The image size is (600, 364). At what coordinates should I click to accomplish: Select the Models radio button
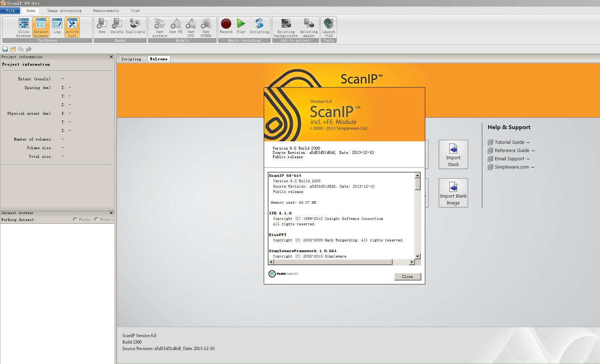(x=97, y=219)
